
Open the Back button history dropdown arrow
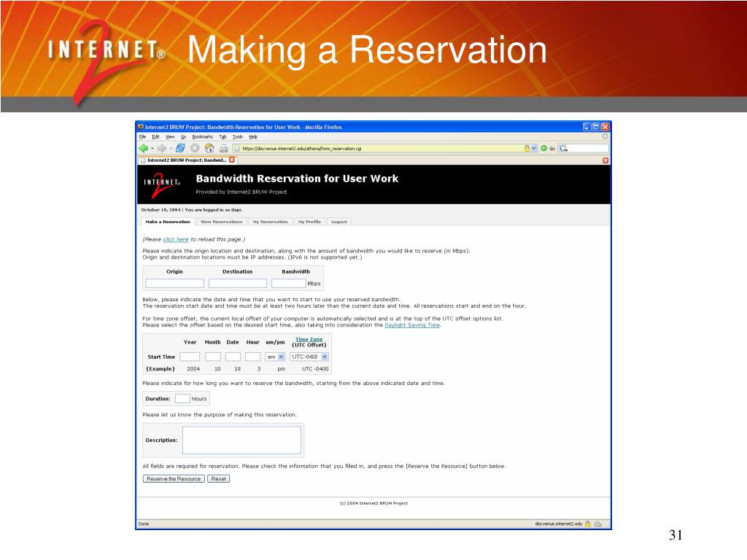pos(152,149)
